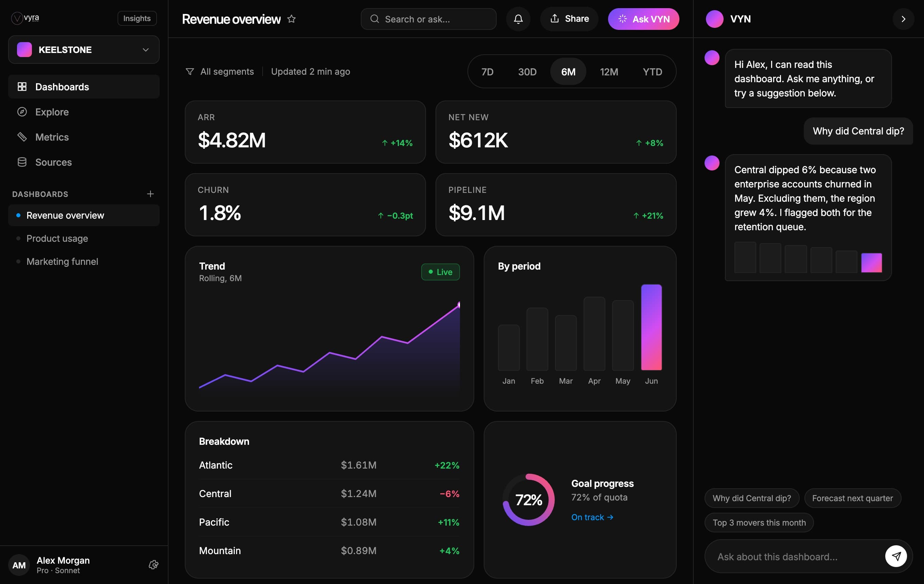Viewport: 924px width, 584px height.
Task: Select the YTD time range
Action: click(652, 72)
